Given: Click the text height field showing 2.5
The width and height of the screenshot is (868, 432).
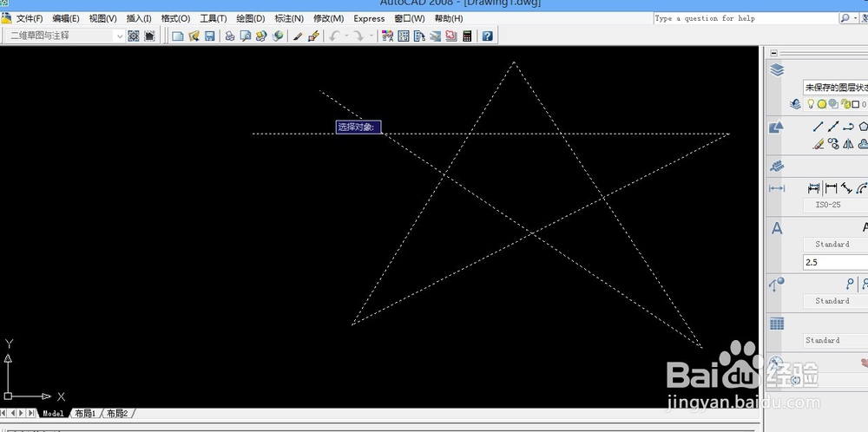Looking at the screenshot, I should pyautogui.click(x=835, y=262).
